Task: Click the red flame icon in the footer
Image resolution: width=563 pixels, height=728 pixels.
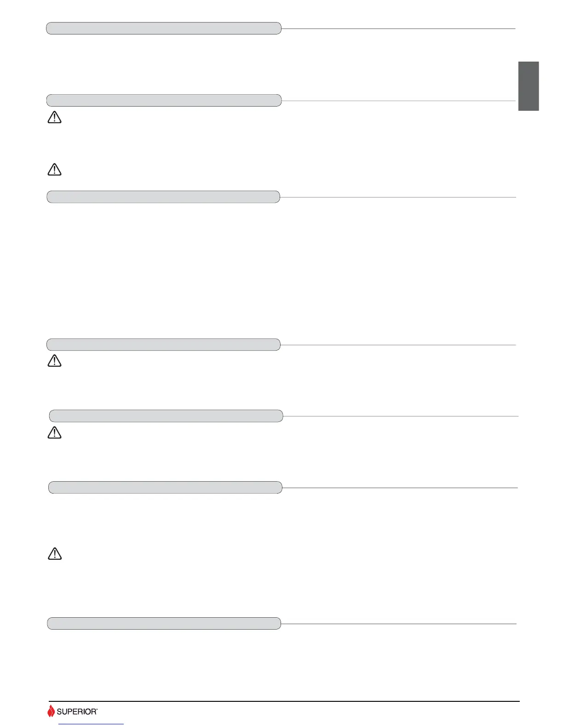Action: [x=51, y=711]
